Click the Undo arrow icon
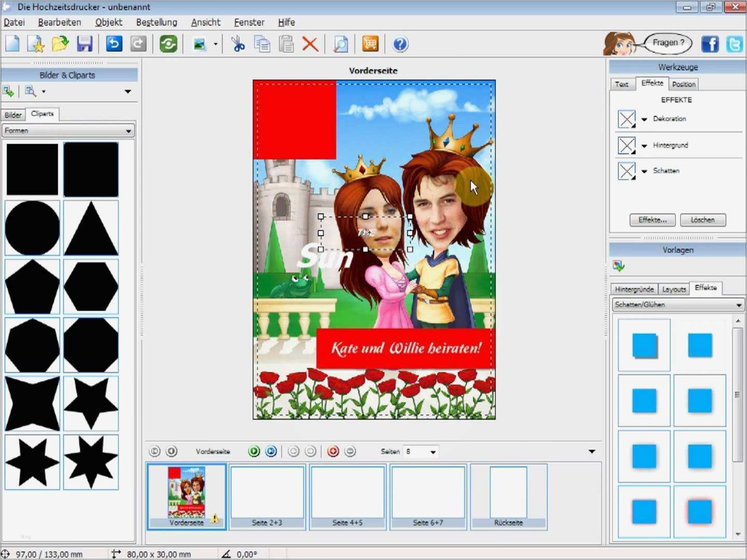Screen dimensions: 747x560 click(114, 44)
